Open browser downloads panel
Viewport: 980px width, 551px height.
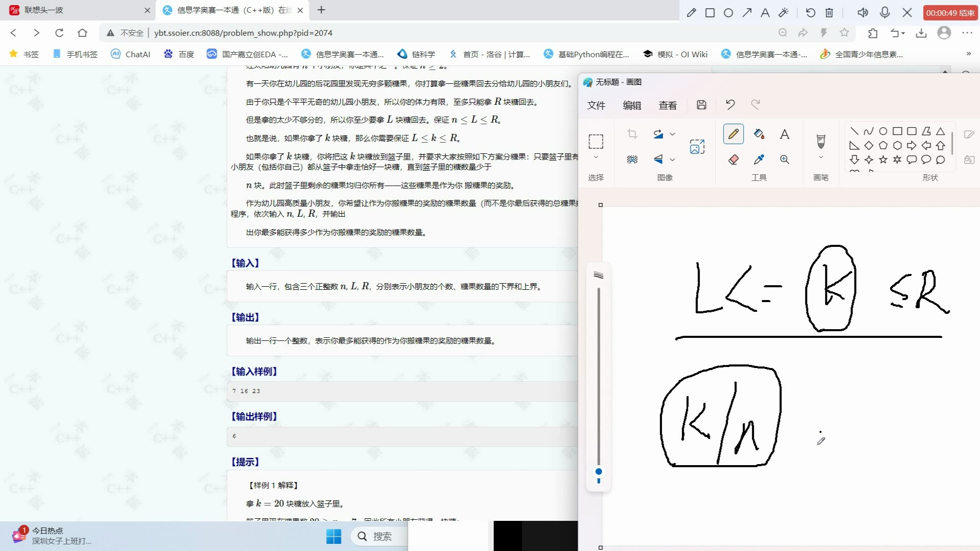tap(921, 33)
